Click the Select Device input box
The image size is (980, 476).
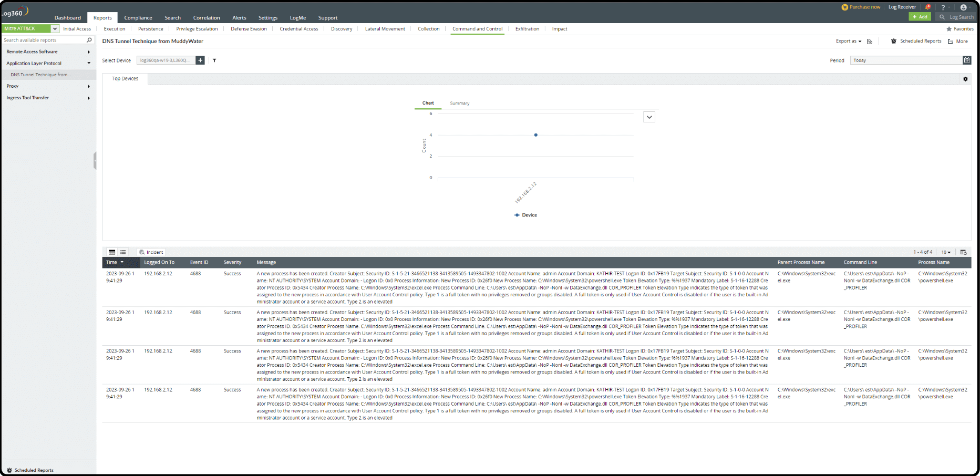tap(166, 60)
